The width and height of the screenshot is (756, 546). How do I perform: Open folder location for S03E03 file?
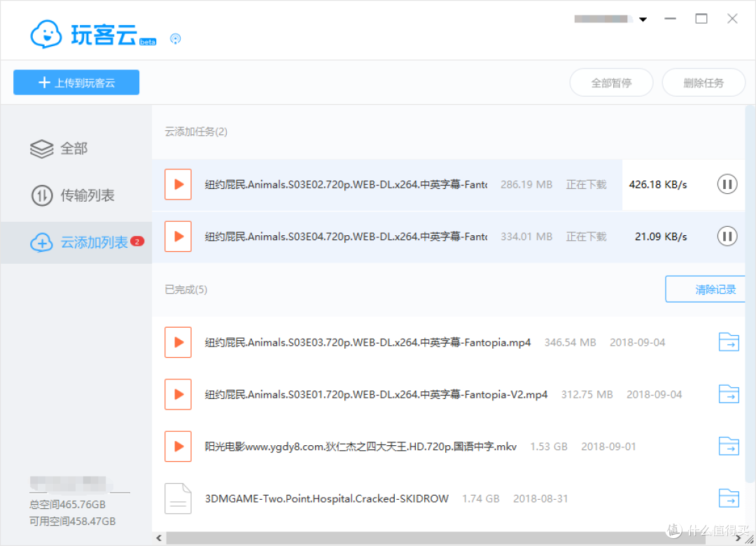(729, 342)
